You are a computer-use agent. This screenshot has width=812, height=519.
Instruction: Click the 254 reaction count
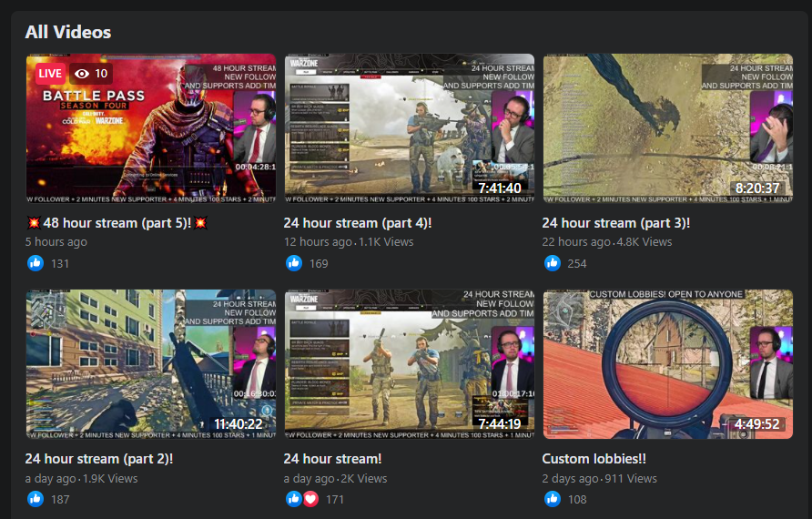pos(577,264)
